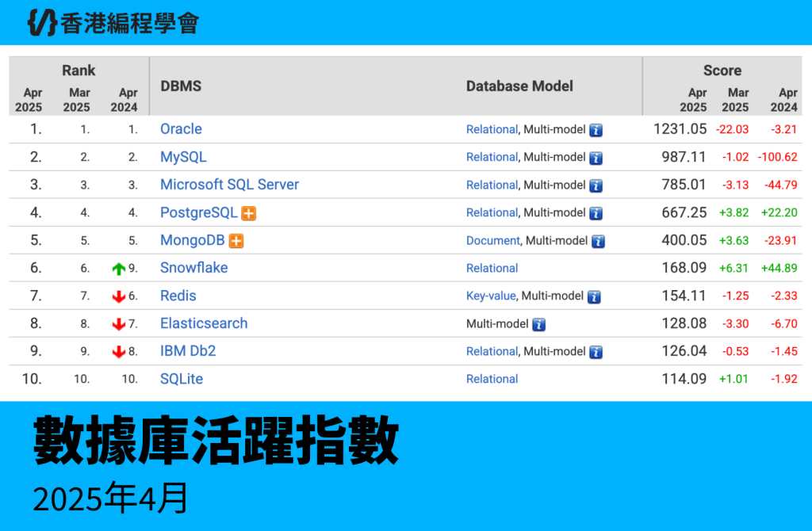Click the red down arrow in Redis row
The height and width of the screenshot is (531, 812).
pyautogui.click(x=119, y=296)
